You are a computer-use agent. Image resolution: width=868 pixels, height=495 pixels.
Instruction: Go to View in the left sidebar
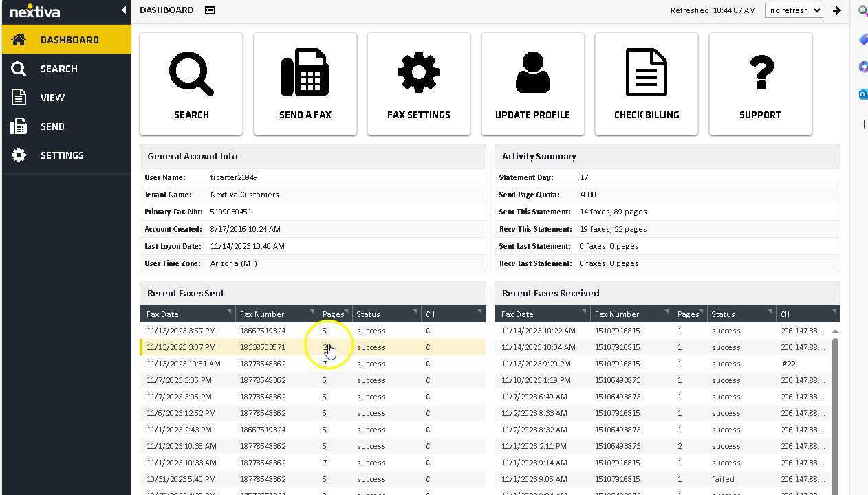[52, 98]
